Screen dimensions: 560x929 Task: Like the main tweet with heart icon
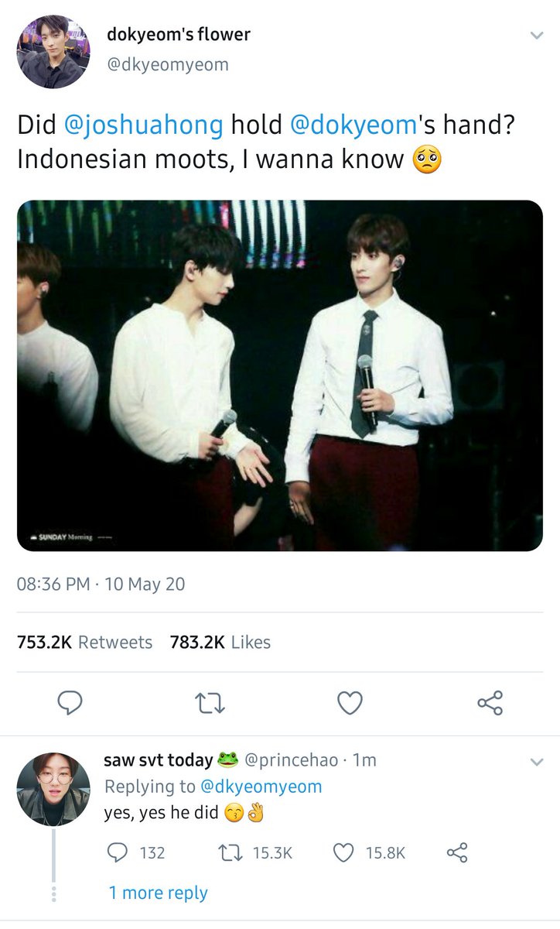350,703
